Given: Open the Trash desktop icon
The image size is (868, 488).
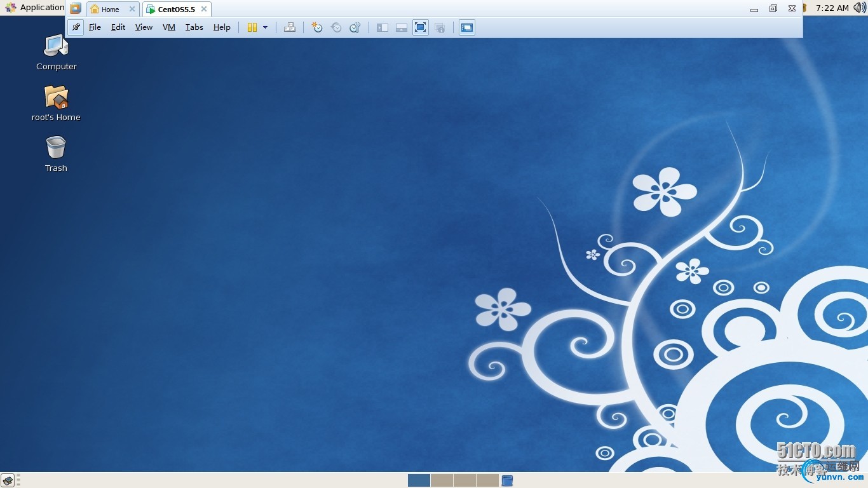Looking at the screenshot, I should pos(56,154).
